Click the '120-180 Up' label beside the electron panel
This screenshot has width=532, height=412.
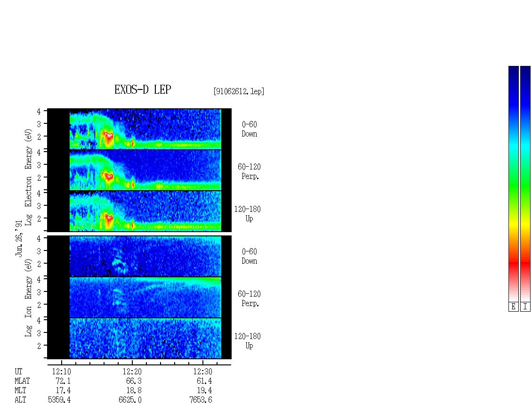coord(248,214)
